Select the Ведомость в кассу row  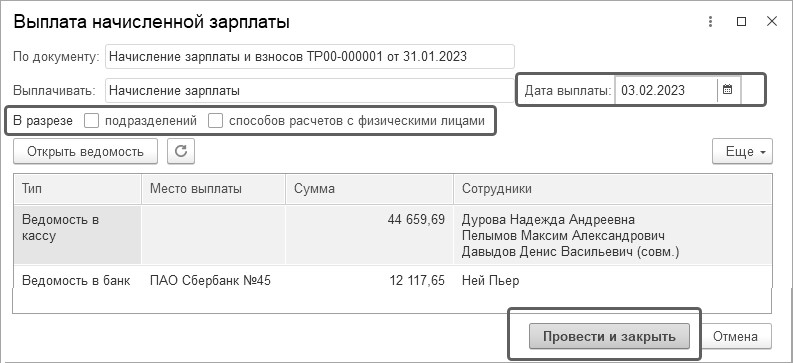(392, 235)
